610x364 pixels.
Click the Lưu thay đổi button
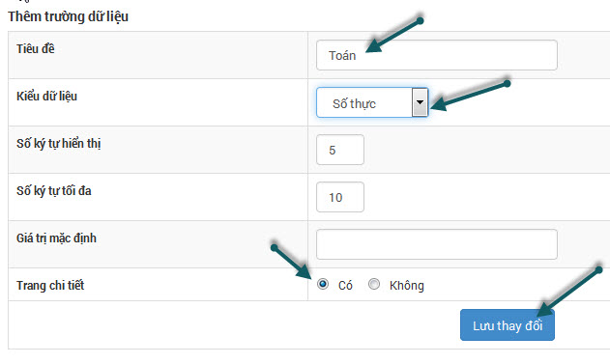pyautogui.click(x=508, y=325)
